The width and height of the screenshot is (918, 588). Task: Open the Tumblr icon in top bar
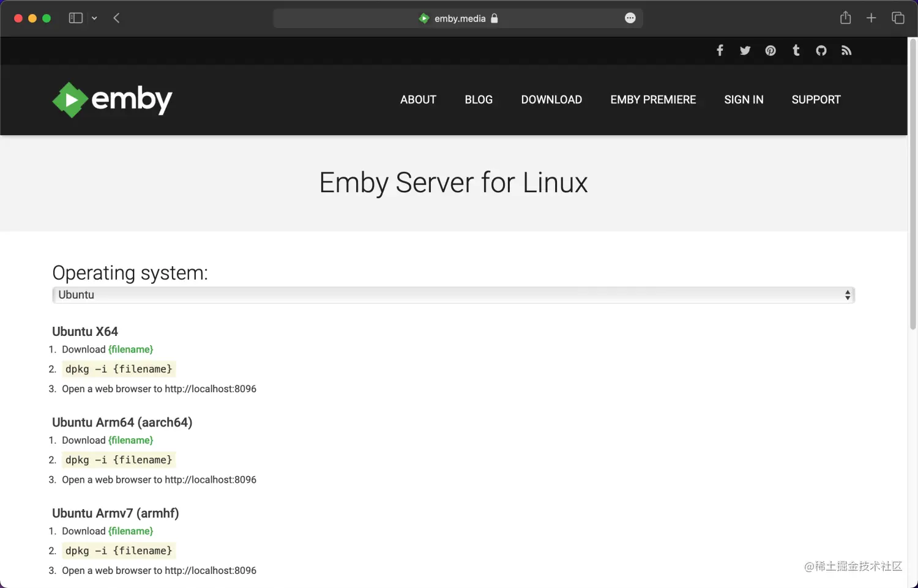coord(796,50)
